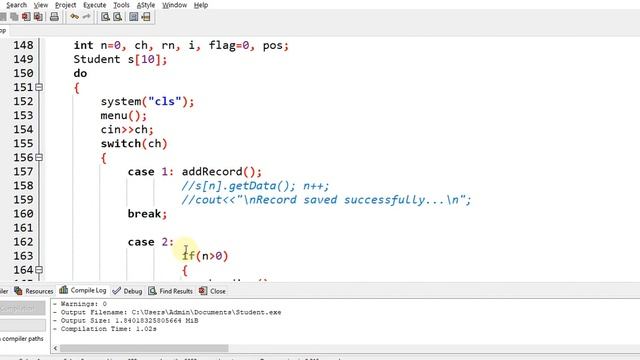
Task: Click the Undo toolbar icon
Action: tap(74, 17)
